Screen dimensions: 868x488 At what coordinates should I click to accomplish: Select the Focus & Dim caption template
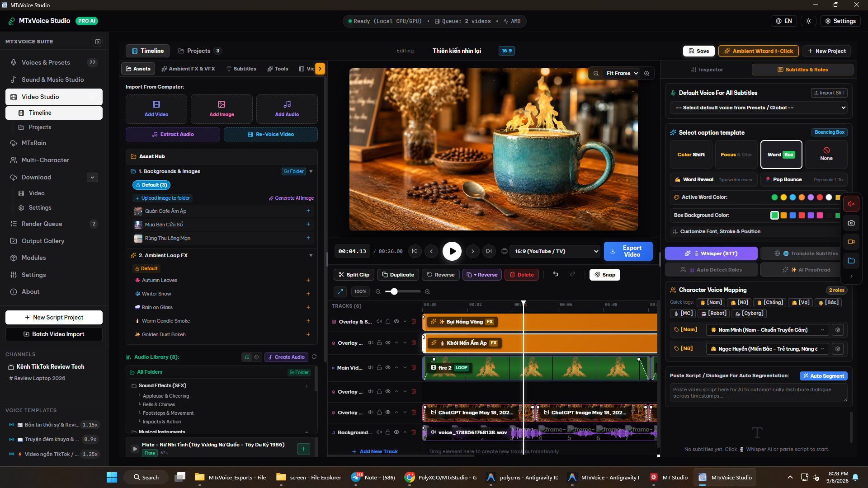[x=736, y=155]
